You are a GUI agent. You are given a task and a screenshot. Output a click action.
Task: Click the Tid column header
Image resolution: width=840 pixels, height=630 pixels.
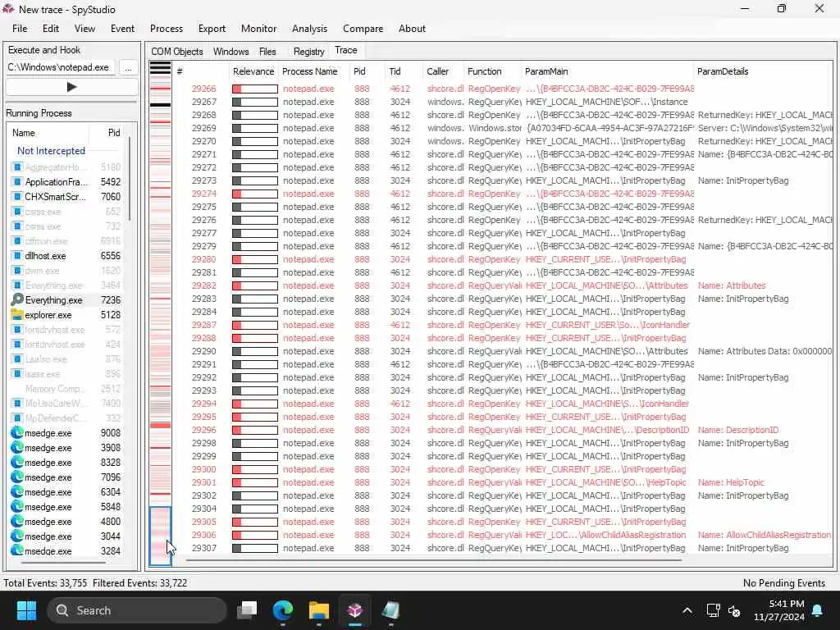pos(395,72)
